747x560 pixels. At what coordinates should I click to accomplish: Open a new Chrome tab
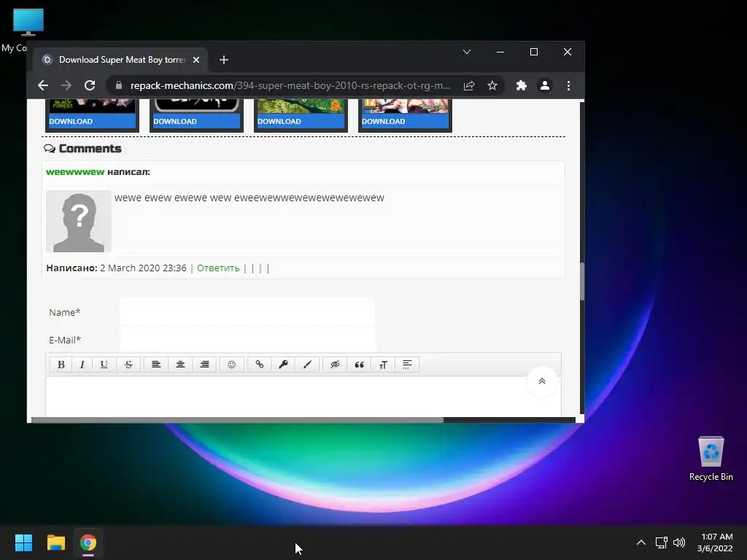pyautogui.click(x=224, y=60)
